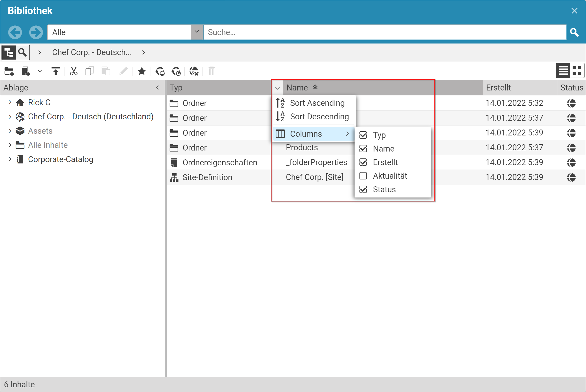Collapse the Ablage panel

tap(157, 87)
